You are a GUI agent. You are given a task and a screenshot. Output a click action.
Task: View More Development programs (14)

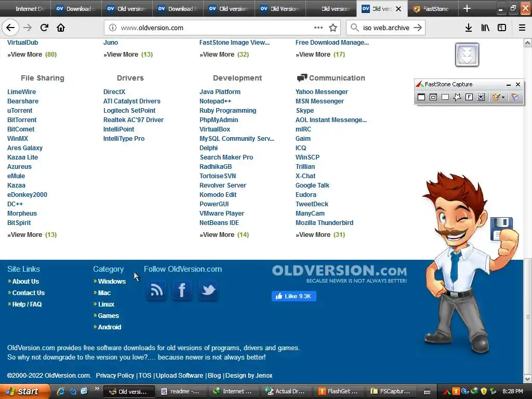point(224,235)
